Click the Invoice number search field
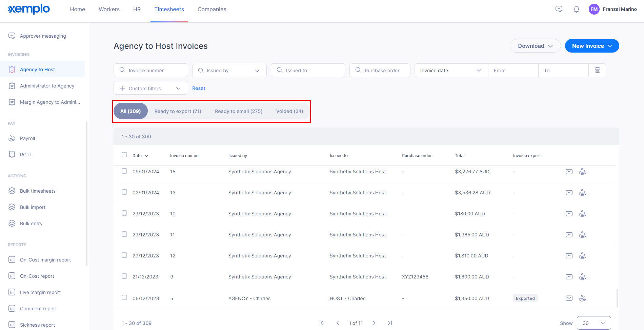644x330 pixels. [151, 70]
